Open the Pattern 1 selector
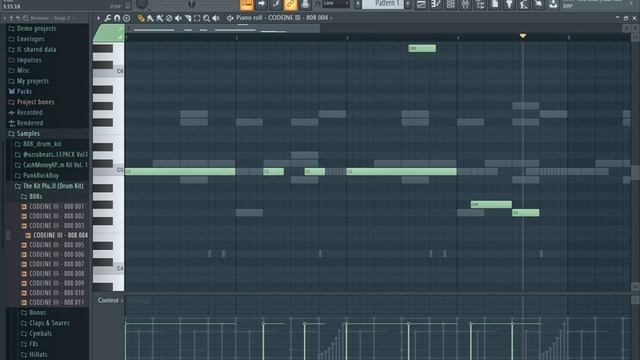 tap(383, 4)
